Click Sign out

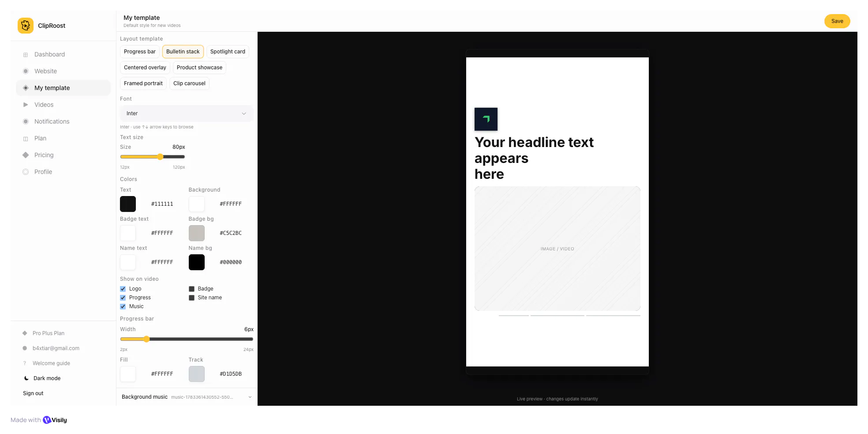click(x=33, y=393)
